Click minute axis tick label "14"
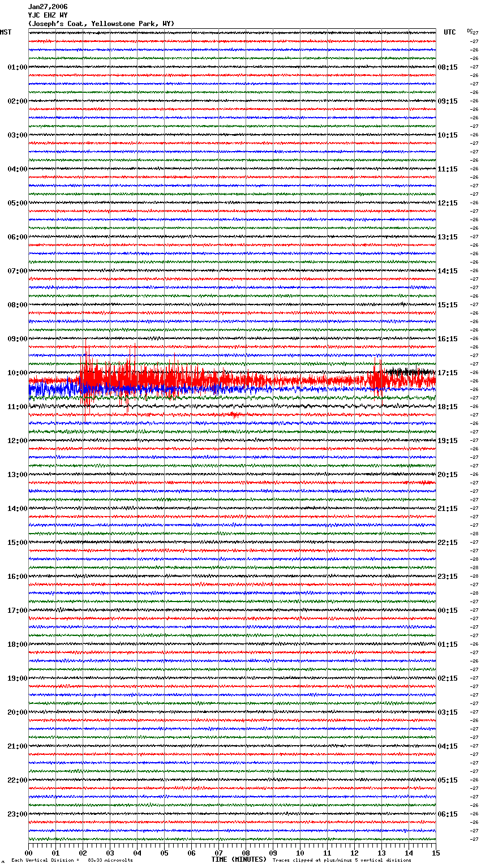Screen dimensions: 481x868 click(409, 853)
